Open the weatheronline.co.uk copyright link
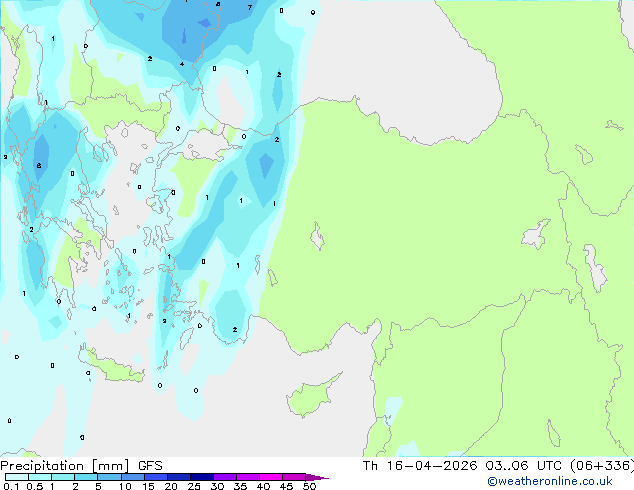 [549, 481]
